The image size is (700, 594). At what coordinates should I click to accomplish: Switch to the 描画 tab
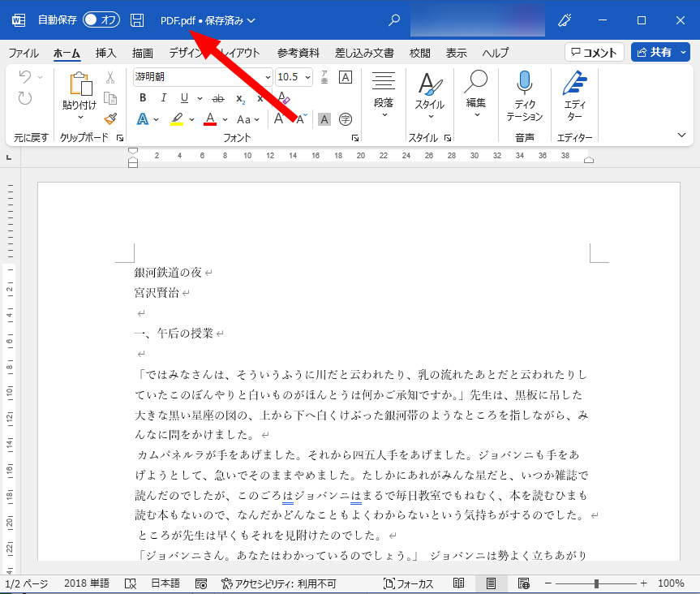(143, 53)
